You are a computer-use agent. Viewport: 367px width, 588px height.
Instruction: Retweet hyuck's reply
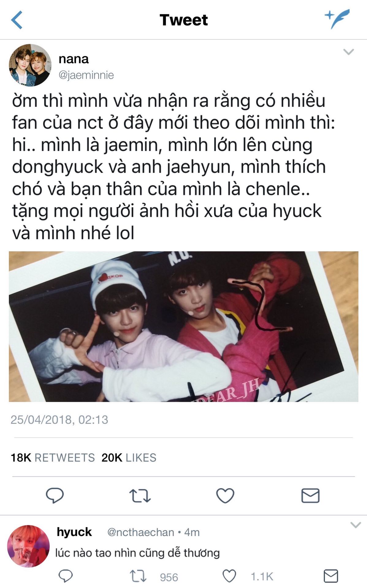point(138,576)
